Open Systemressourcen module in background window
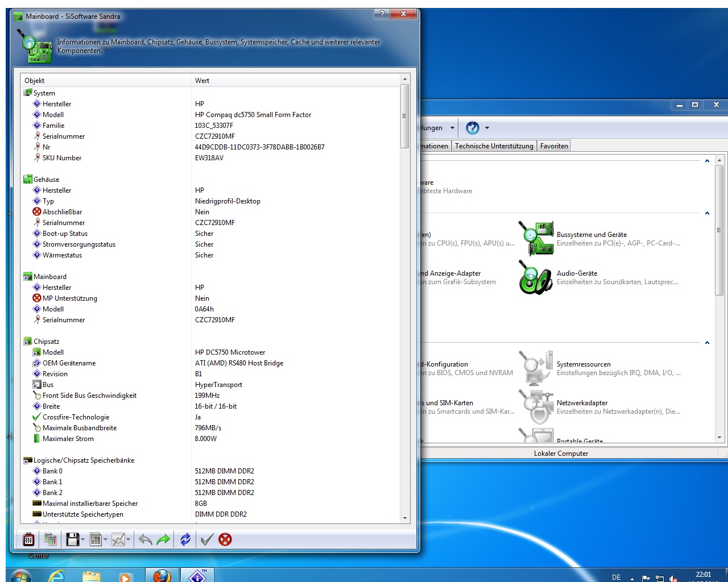728x582 pixels. 599,368
